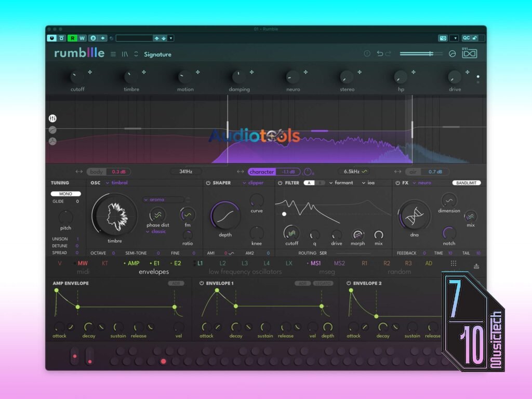
Task: Click the modulation assign cross next to stereo
Action: point(360,72)
